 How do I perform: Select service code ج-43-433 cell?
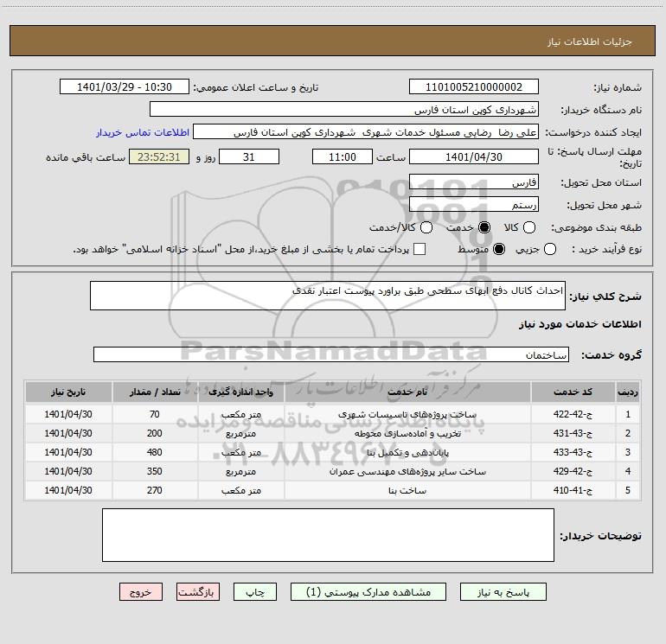(573, 452)
